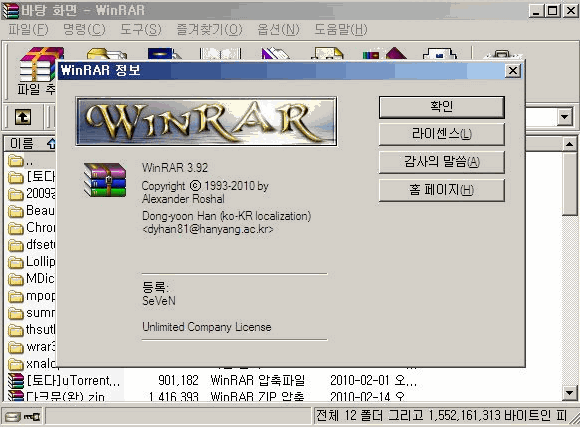Select the mpop folder icon
580x428 pixels.
click(x=16, y=296)
